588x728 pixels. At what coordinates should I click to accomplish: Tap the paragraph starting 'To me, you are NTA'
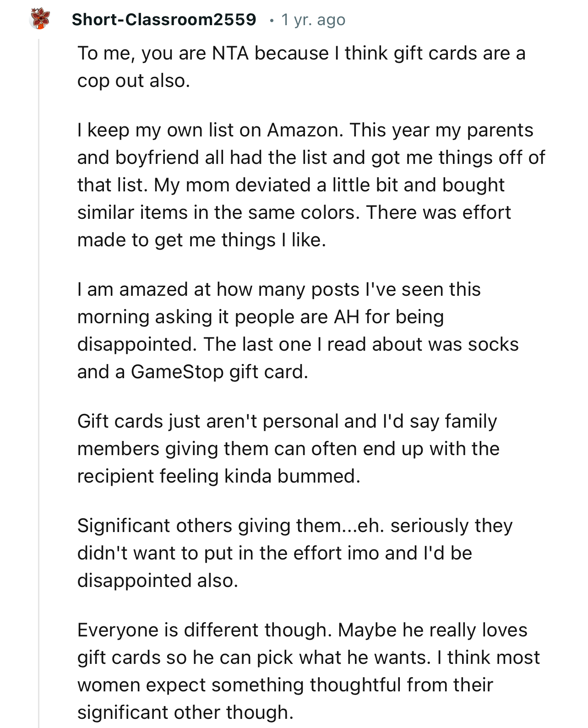[x=301, y=67]
